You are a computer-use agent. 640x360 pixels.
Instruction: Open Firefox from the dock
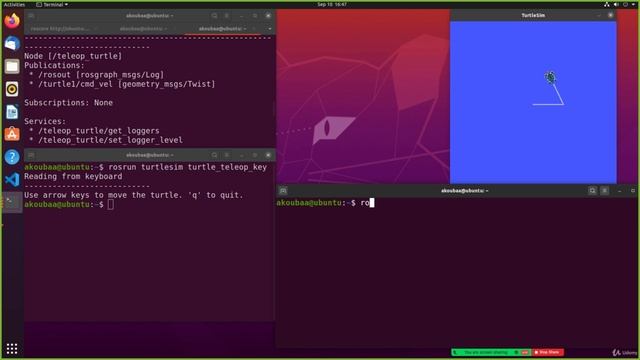[x=12, y=20]
